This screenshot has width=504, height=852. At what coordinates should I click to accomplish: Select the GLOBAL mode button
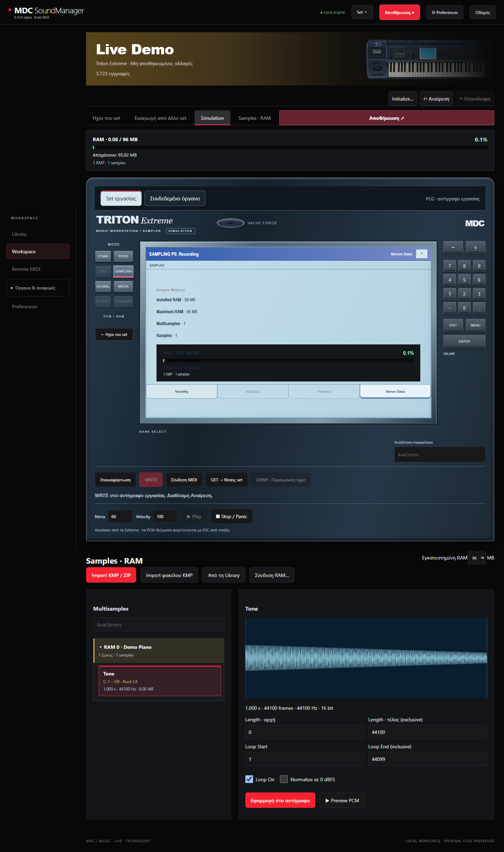tap(103, 287)
